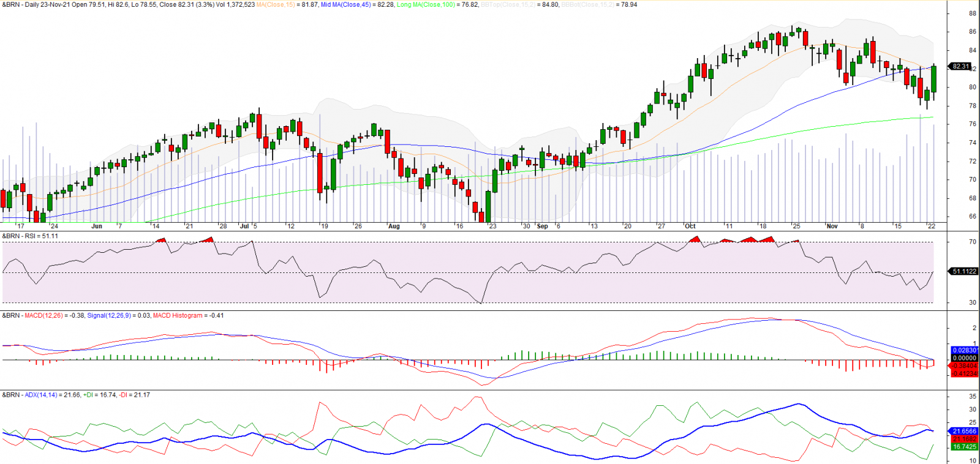Select the MACD Histogram = -0.41 label
The height and width of the screenshot is (464, 980).
(189, 315)
